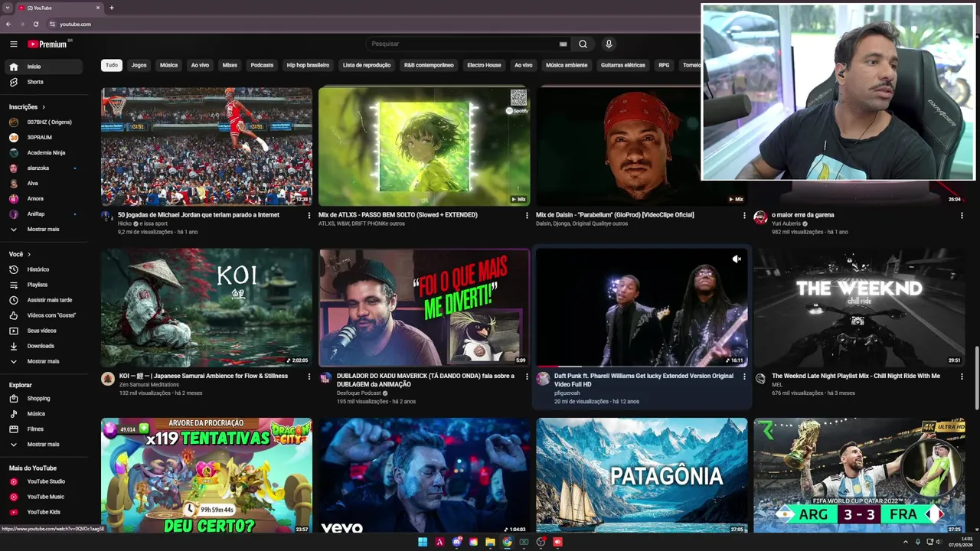Open the PATAGÔNIA video thumbnail
Screen dimensions: 980x551
[642, 475]
